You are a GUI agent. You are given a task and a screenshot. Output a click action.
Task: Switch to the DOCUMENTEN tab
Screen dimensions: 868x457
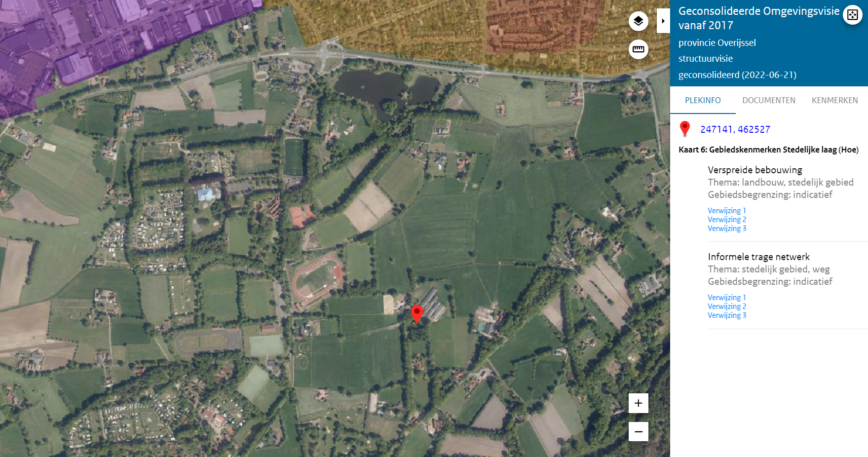(768, 100)
